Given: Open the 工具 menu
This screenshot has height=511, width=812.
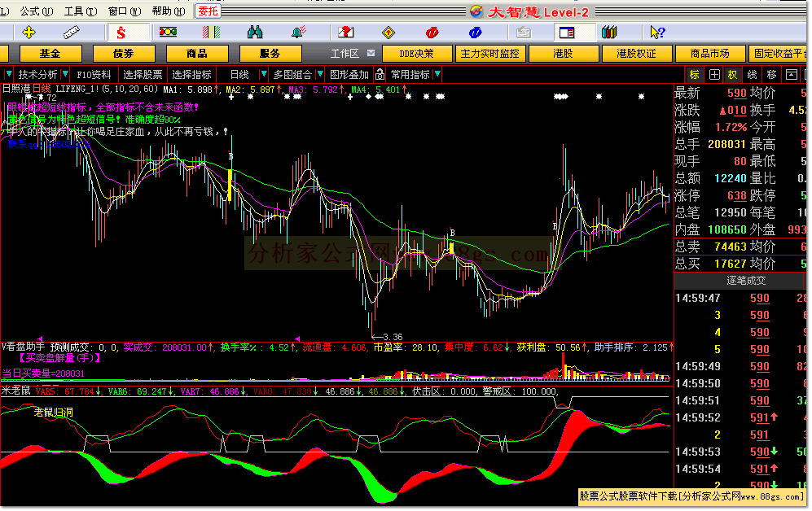Looking at the screenshot, I should pos(81,11).
